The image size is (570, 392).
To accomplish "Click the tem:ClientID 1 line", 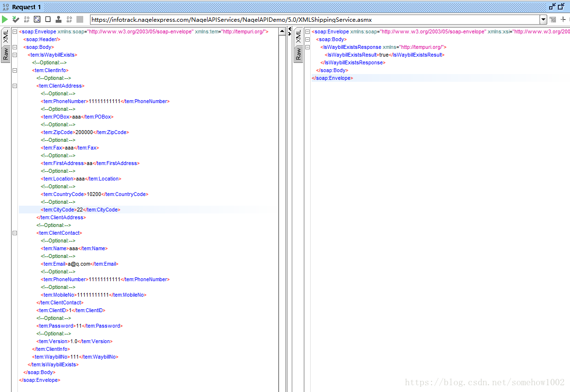I will (x=71, y=310).
